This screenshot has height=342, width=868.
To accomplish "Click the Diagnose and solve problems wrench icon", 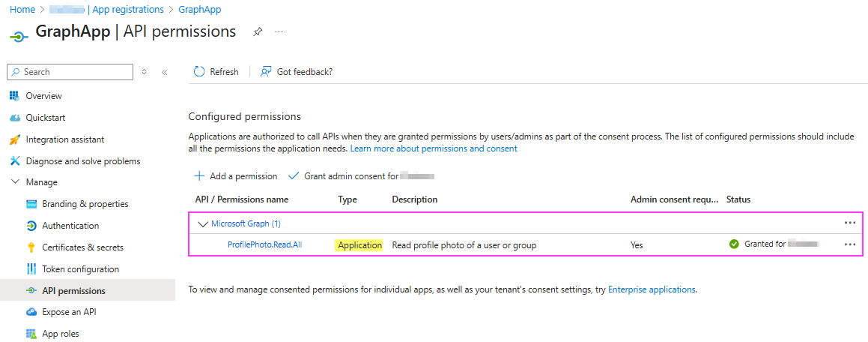I will pyautogui.click(x=15, y=160).
